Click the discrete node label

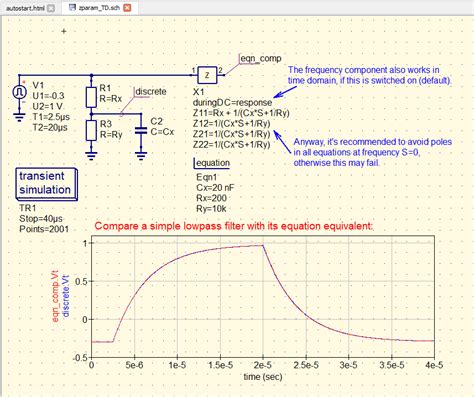[x=151, y=92]
